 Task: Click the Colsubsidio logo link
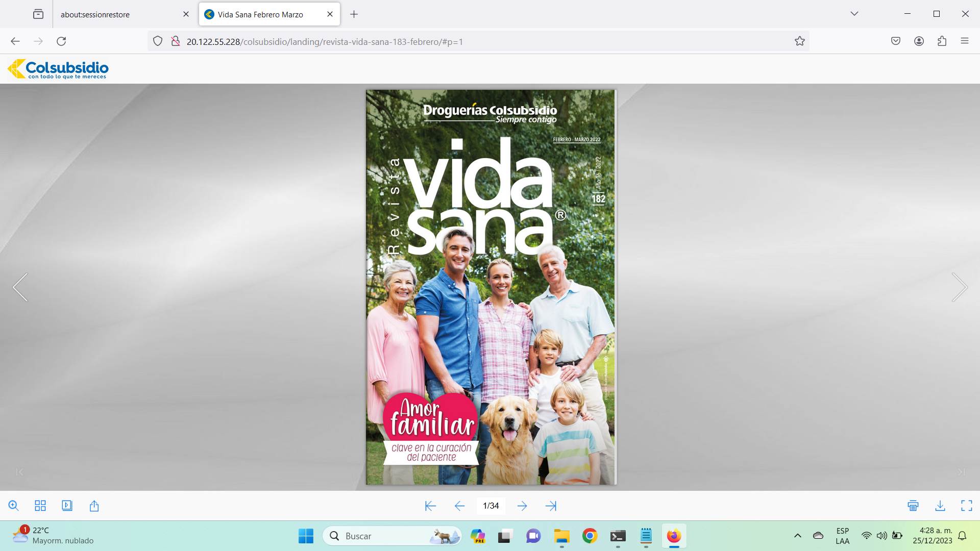click(x=58, y=69)
